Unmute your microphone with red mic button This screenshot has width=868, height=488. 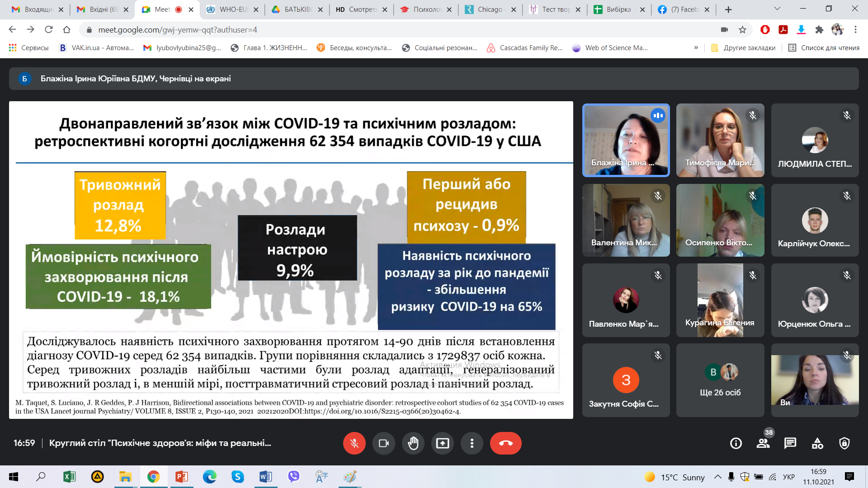(x=354, y=443)
